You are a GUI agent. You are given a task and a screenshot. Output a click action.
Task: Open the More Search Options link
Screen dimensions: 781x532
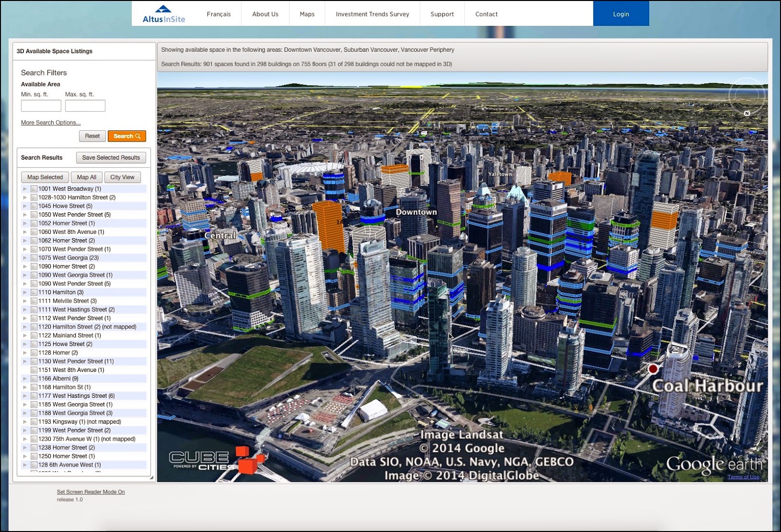pos(51,123)
